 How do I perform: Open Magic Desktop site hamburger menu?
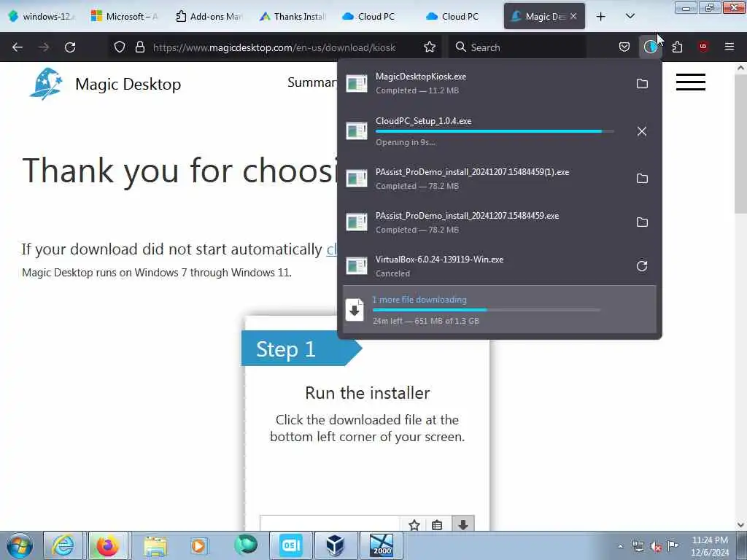coord(690,82)
